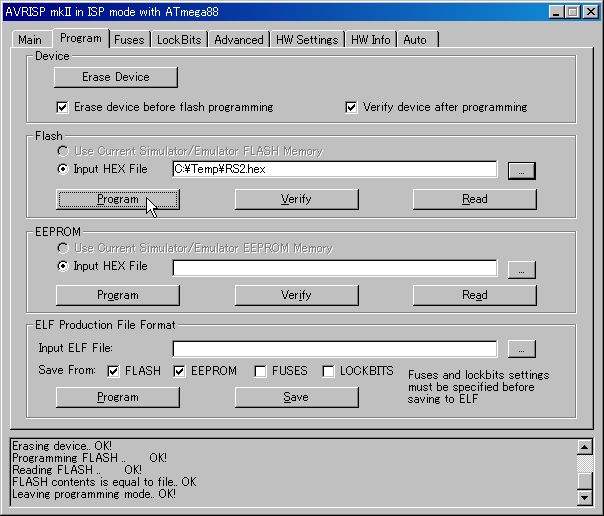
Task: Click Read in the EEPROM section
Action: click(475, 295)
